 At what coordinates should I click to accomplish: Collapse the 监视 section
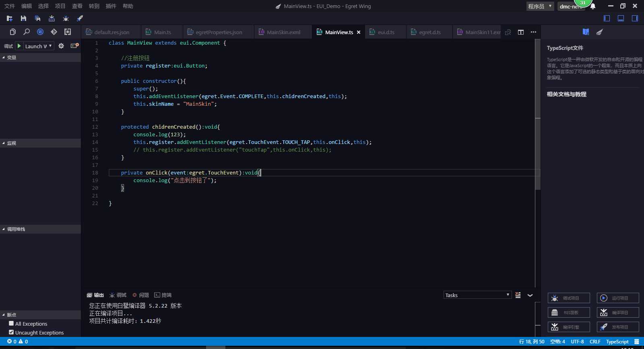[x=40, y=143]
